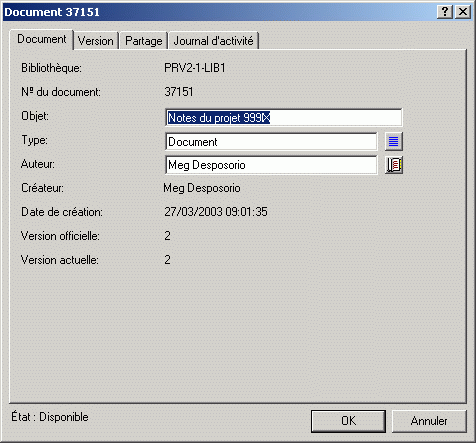Click the Date de création label
476x443 pixels.
pos(62,212)
